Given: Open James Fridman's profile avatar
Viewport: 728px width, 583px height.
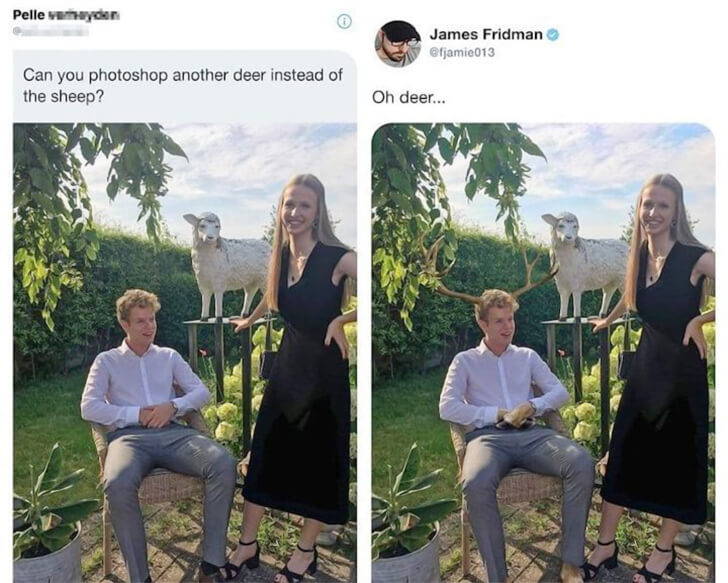Looking at the screenshot, I should [397, 44].
